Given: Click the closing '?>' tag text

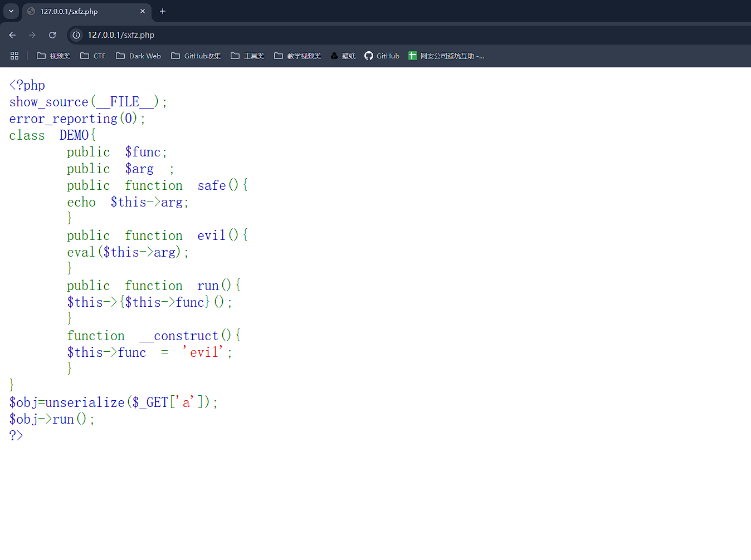Looking at the screenshot, I should tap(16, 435).
